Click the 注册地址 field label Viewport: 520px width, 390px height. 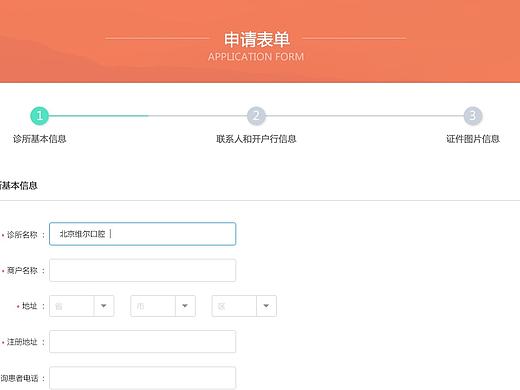(22, 342)
